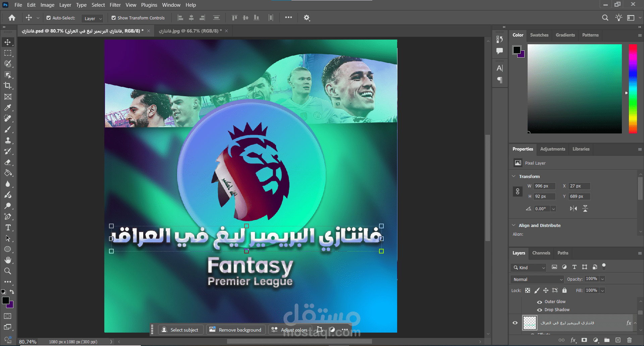
Task: Hide the Arabic text layer visibility
Action: point(515,323)
